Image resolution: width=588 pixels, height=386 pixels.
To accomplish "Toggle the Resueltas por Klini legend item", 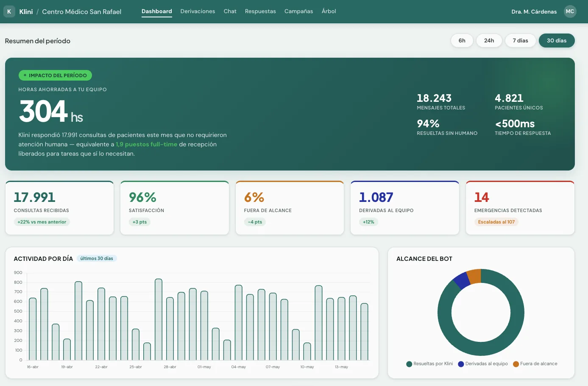I will pyautogui.click(x=429, y=364).
